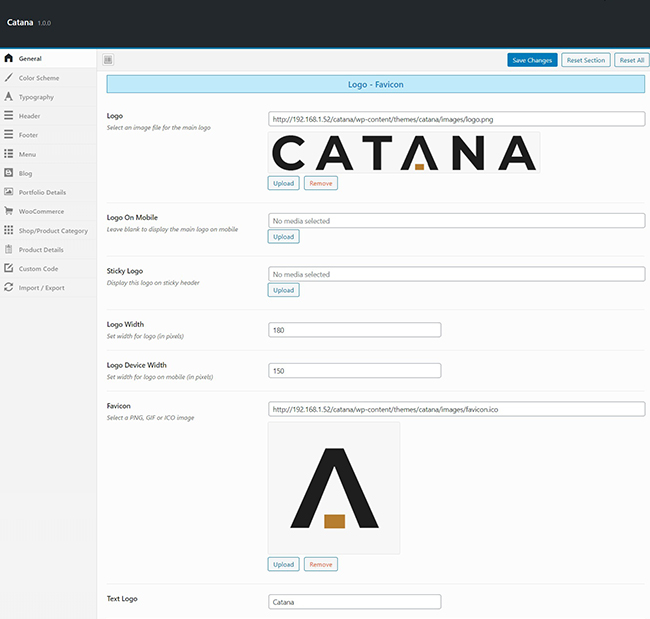Image resolution: width=650 pixels, height=619 pixels.
Task: Click Reset Section button
Action: (586, 60)
